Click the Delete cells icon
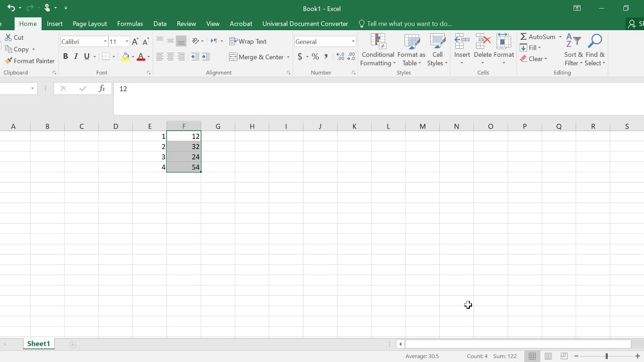Screen dimensions: 644x362 [482, 41]
